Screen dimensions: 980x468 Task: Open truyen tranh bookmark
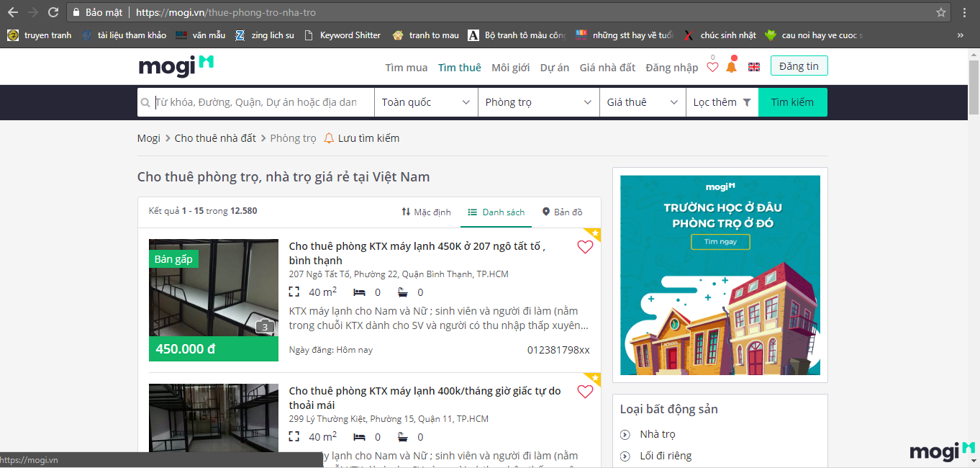click(x=40, y=35)
